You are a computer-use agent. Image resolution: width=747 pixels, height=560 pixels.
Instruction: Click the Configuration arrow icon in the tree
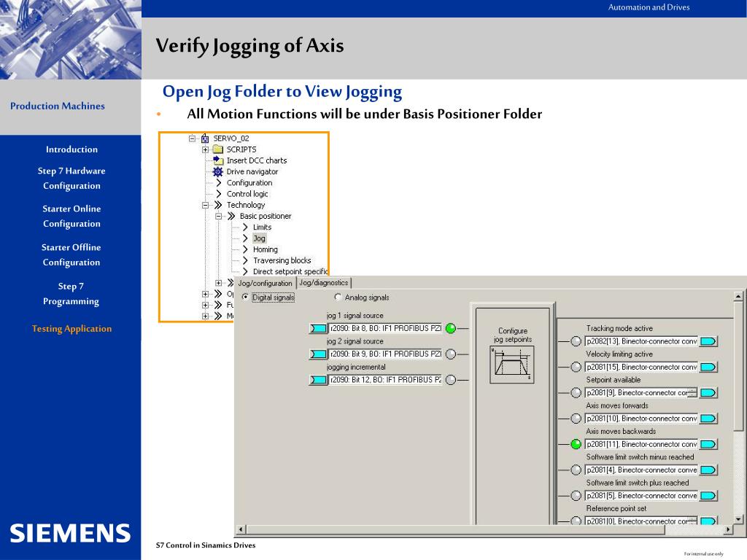click(x=218, y=183)
